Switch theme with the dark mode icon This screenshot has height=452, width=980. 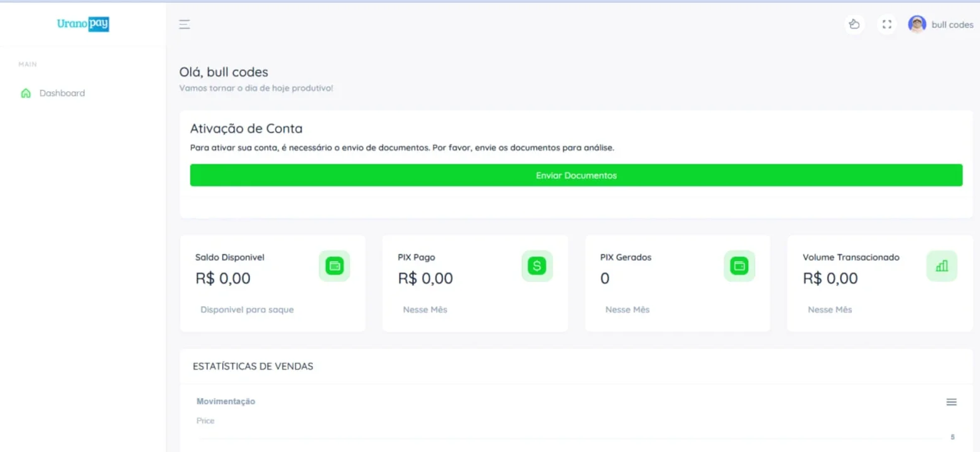854,24
